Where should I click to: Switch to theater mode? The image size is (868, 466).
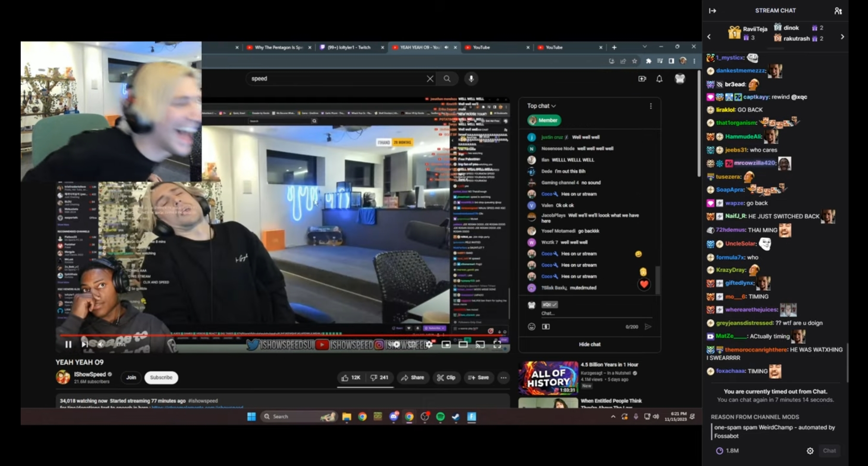(463, 344)
